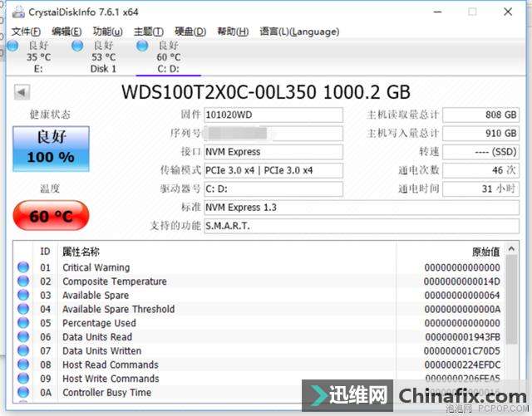Click the transfer mode field PCIe 3.0 x4
This screenshot has height=416, width=532.
pos(273,170)
